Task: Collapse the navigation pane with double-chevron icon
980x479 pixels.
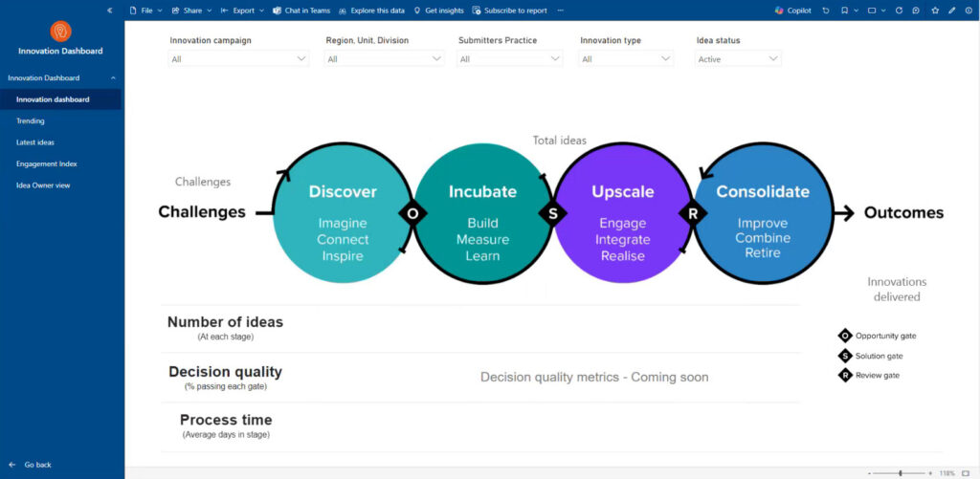Action: [x=110, y=11]
